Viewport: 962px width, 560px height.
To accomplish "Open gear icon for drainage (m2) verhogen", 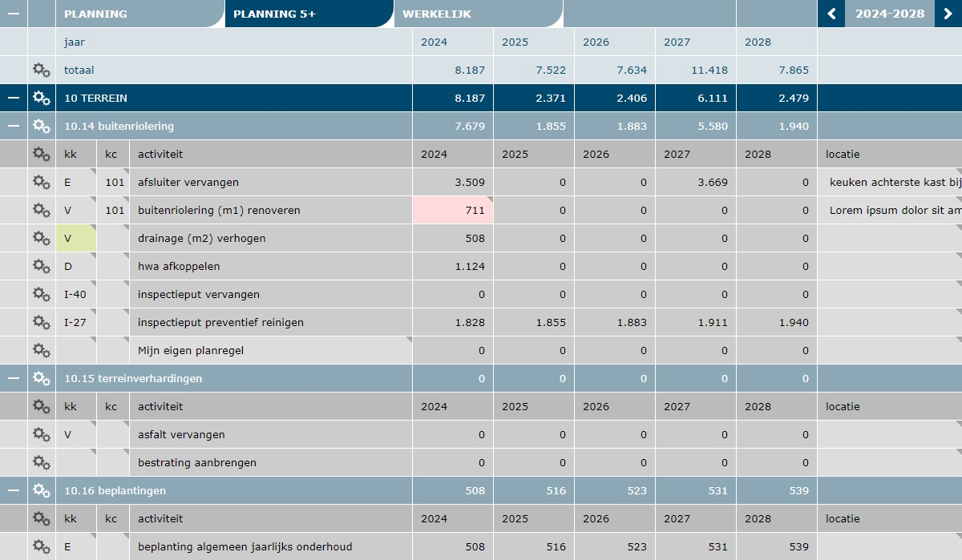I will click(40, 238).
